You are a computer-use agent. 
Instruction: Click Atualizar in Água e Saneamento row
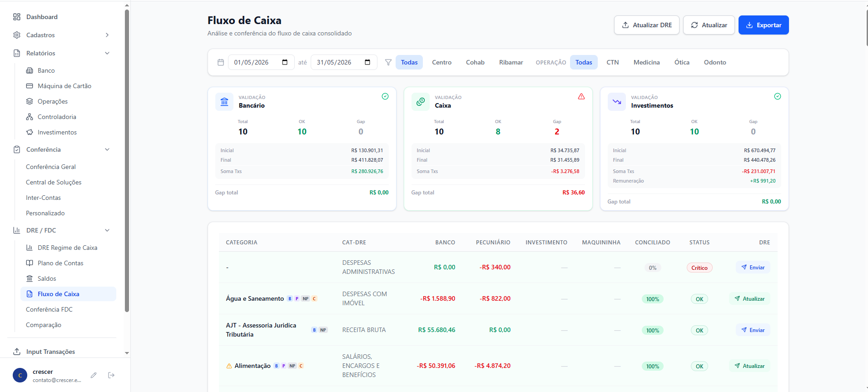click(749, 299)
